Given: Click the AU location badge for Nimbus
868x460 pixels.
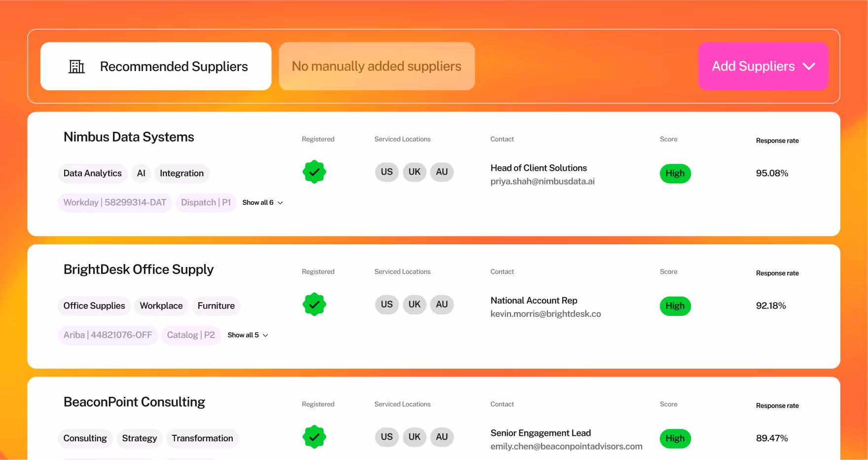Looking at the screenshot, I should (442, 172).
